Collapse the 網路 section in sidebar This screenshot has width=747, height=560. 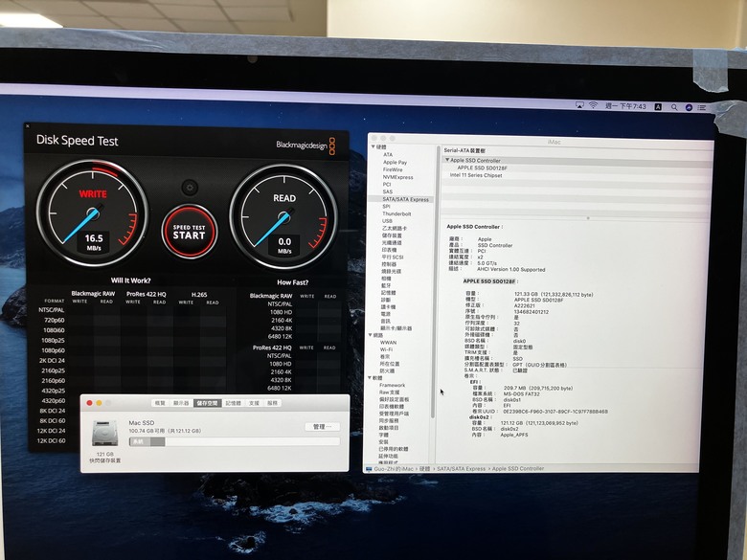(371, 335)
